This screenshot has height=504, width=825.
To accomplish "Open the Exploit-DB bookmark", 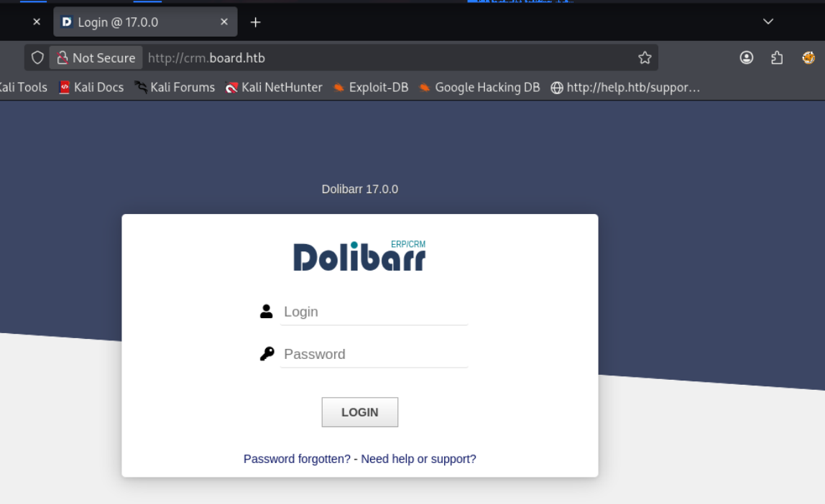I will coord(371,88).
